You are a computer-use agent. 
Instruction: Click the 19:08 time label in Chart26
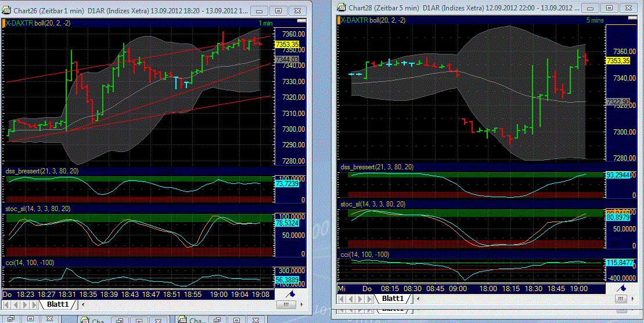coord(262,295)
